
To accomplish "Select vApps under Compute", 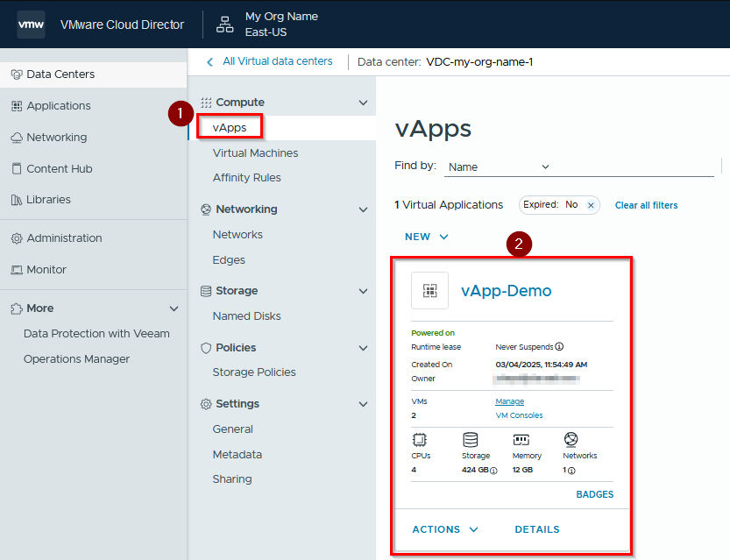I will coord(230,128).
